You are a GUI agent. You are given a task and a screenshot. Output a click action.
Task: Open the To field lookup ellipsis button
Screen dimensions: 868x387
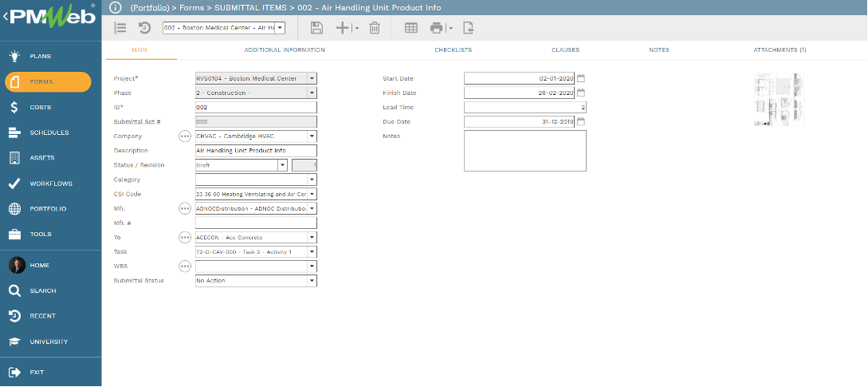click(x=185, y=237)
